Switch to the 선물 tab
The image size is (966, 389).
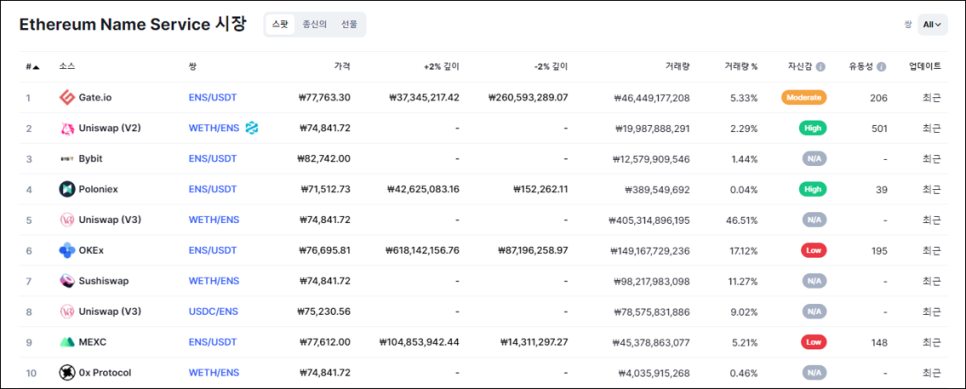coord(349,25)
